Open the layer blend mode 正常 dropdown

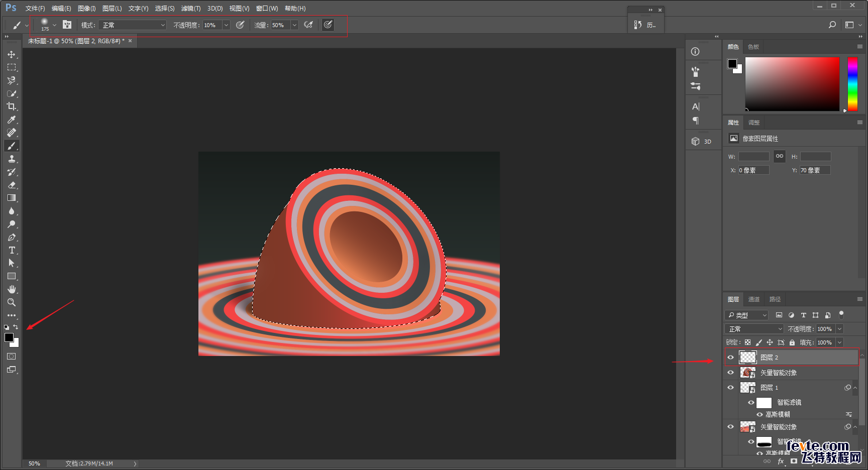pyautogui.click(x=754, y=329)
